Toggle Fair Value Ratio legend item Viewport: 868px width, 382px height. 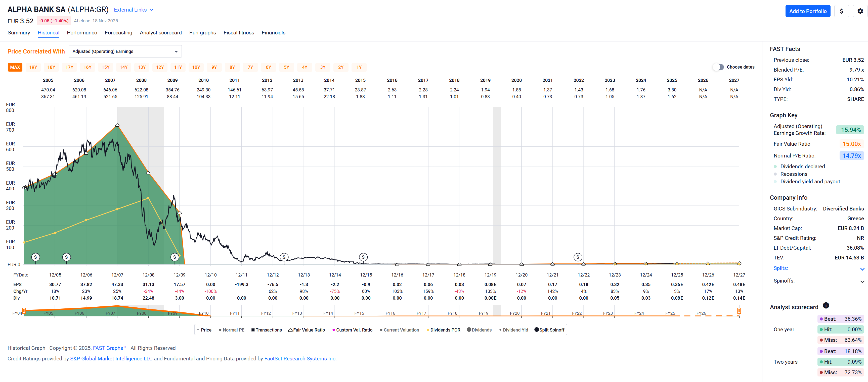[x=307, y=330]
